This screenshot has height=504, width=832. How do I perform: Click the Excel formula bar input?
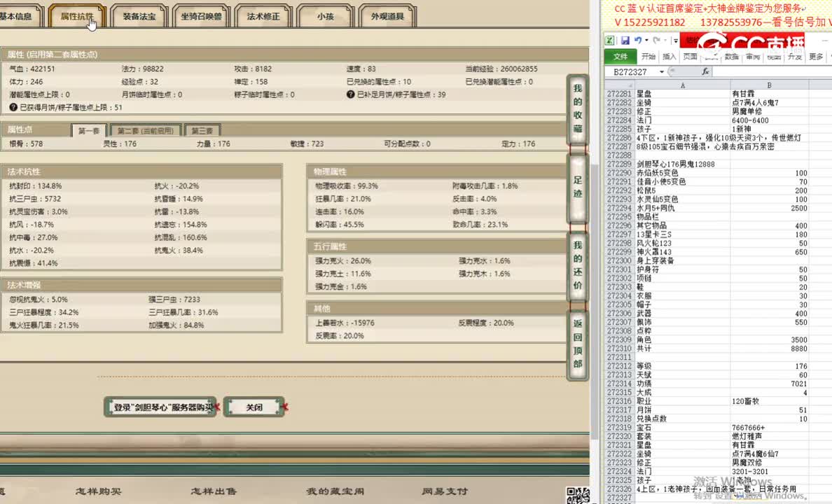click(x=772, y=71)
